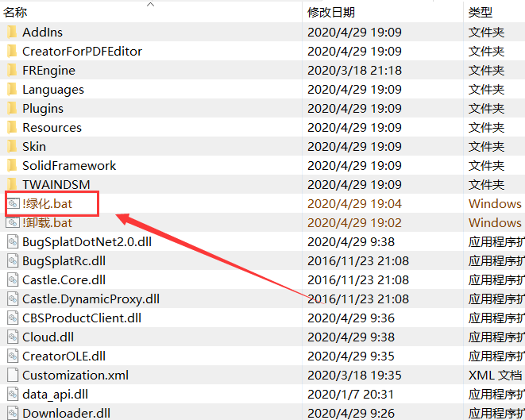Select the CreatorForPDFEditor folder name

click(82, 52)
